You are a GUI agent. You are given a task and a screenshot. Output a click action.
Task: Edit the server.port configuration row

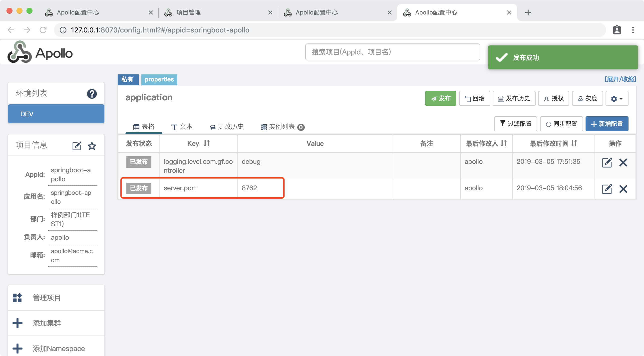coord(607,189)
